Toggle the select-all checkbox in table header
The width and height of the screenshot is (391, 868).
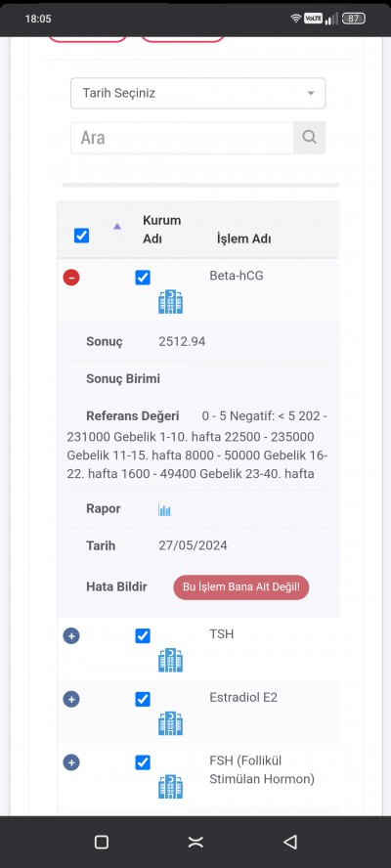pyautogui.click(x=81, y=236)
